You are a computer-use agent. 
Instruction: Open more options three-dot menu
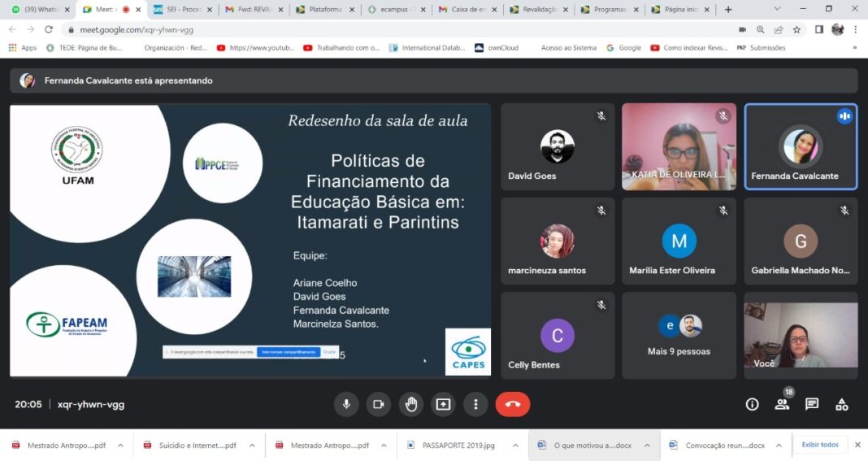pos(475,404)
